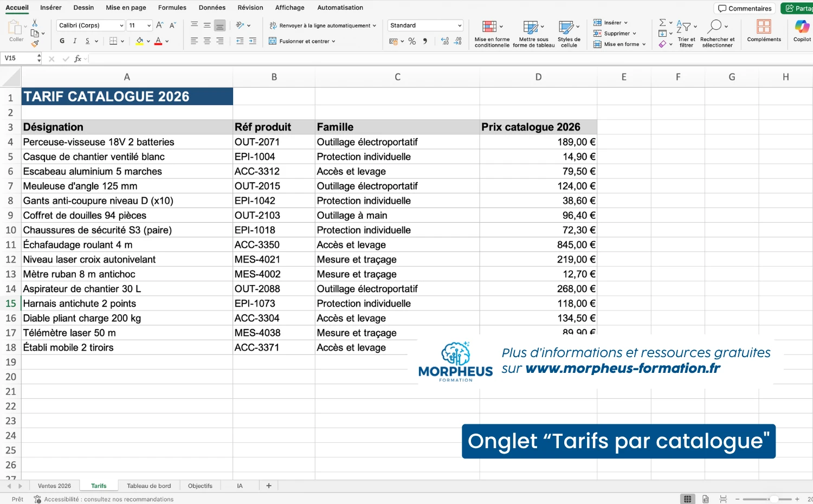Center text horizontally
Viewport: 813px width, 504px height.
(x=207, y=41)
